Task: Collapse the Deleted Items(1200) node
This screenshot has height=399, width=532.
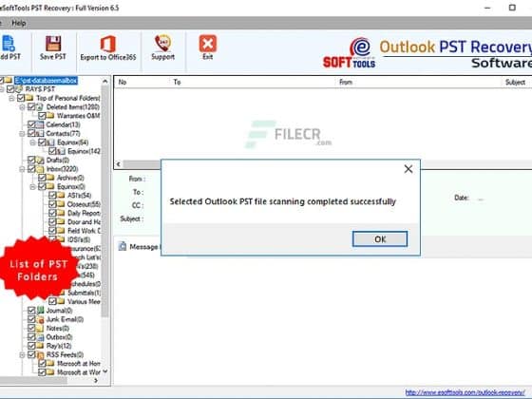Action: coord(23,107)
